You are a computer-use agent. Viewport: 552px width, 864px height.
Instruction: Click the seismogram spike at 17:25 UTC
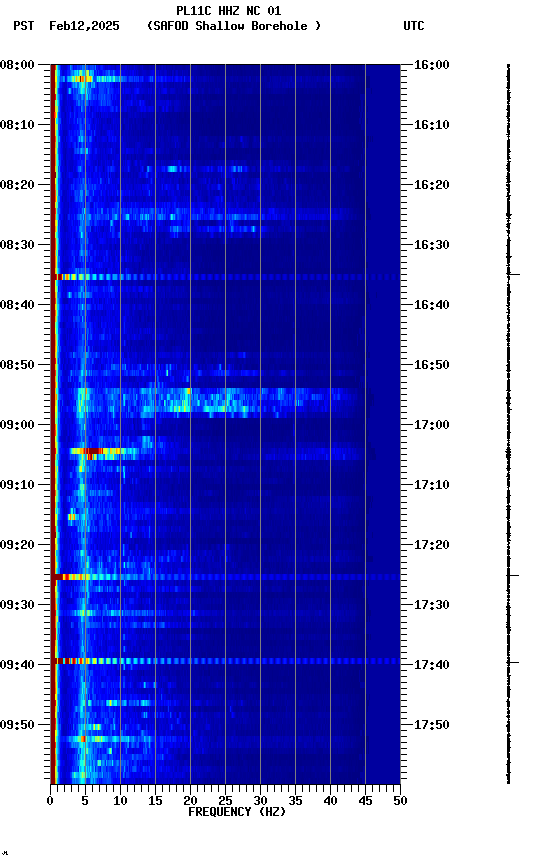[x=513, y=575]
